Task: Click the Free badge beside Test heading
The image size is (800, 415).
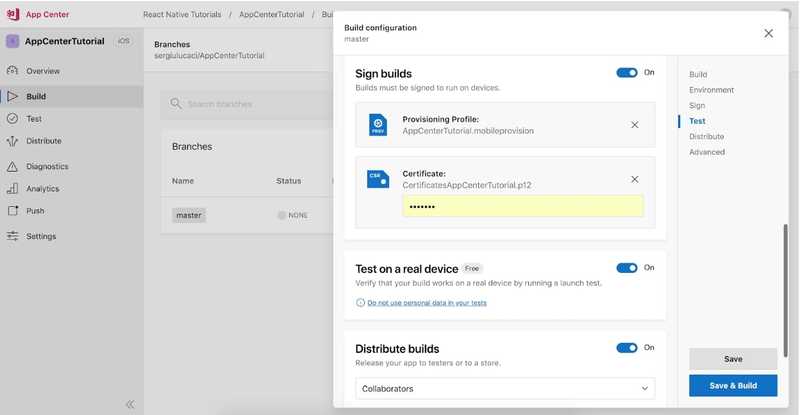Action: (x=472, y=268)
